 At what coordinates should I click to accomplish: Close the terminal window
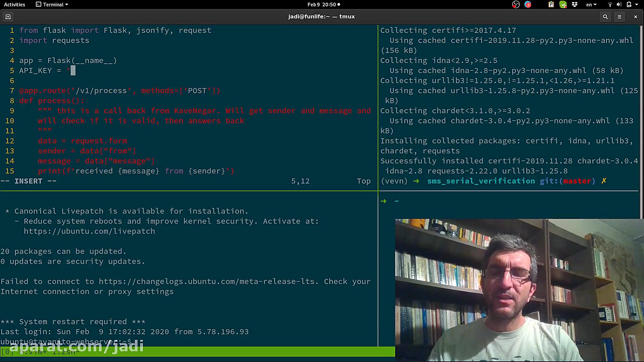click(635, 16)
